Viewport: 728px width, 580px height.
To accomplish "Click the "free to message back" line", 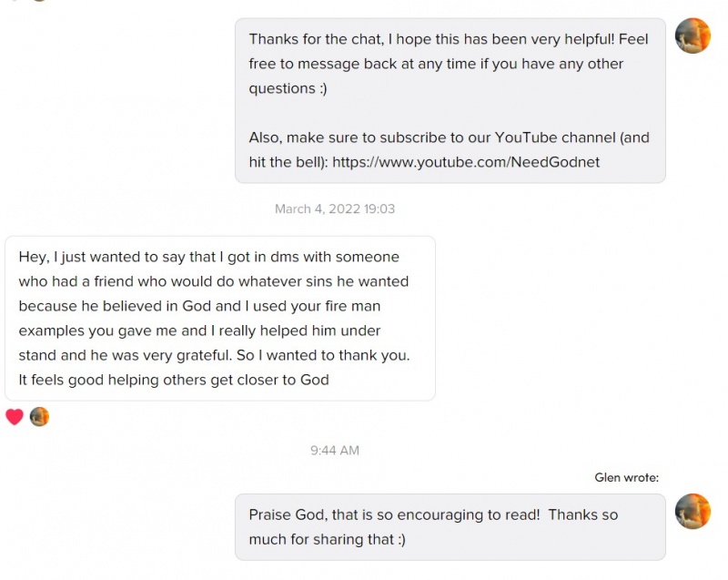I will coord(436,64).
